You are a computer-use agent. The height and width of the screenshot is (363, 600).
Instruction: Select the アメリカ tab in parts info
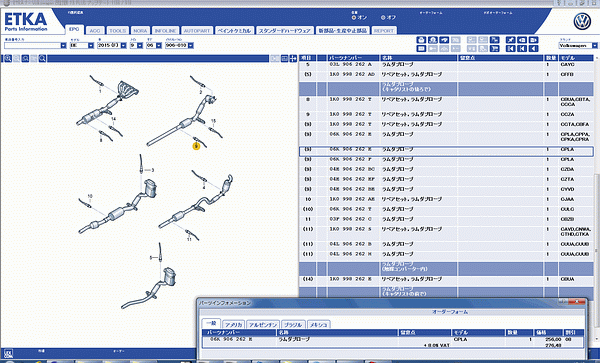click(x=233, y=324)
